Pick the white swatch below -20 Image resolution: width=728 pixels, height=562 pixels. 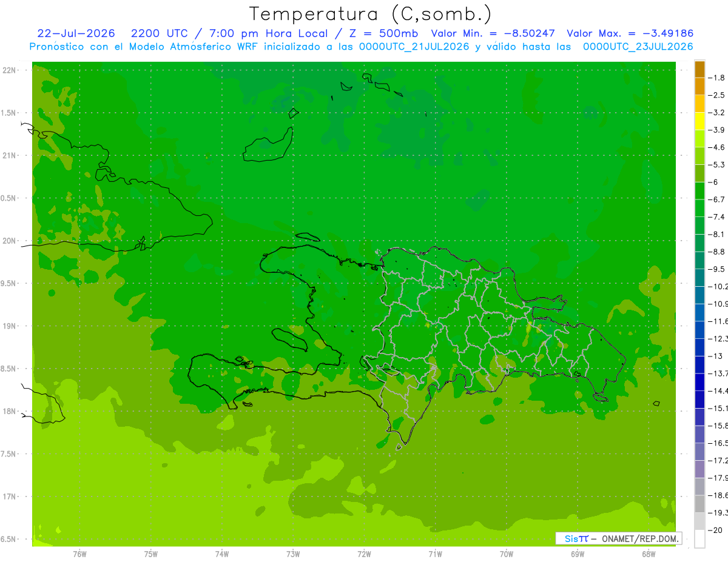click(699, 538)
